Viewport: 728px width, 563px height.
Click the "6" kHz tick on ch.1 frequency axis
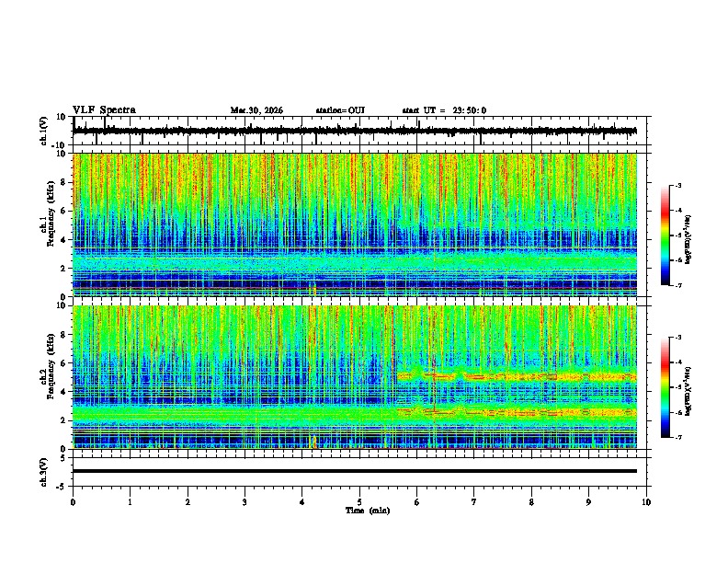[x=64, y=211]
